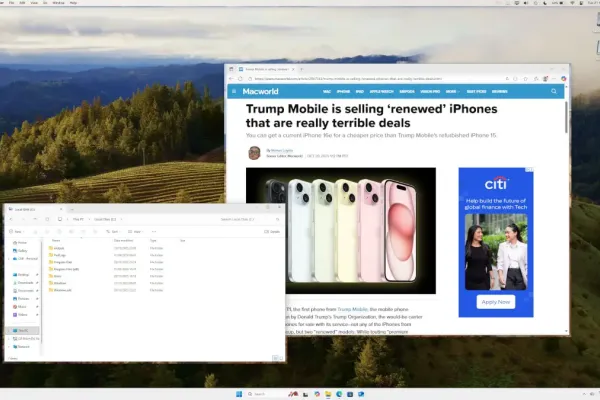Open REVIEWS in Macworld nav
Screen dimensions: 600x400
[x=499, y=91]
